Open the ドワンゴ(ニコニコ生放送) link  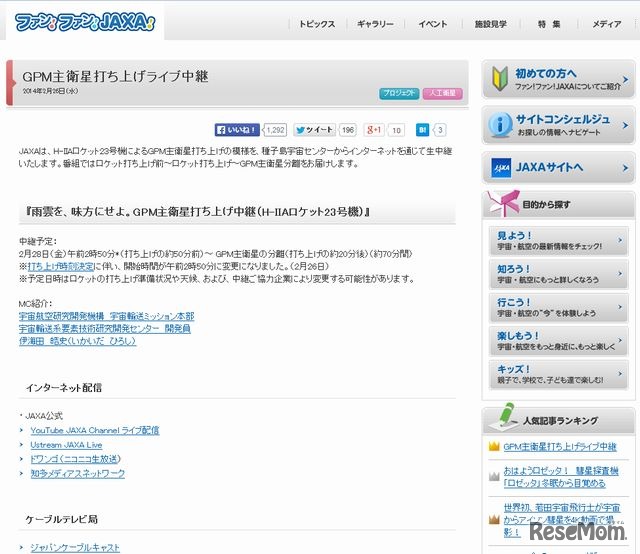(76, 459)
